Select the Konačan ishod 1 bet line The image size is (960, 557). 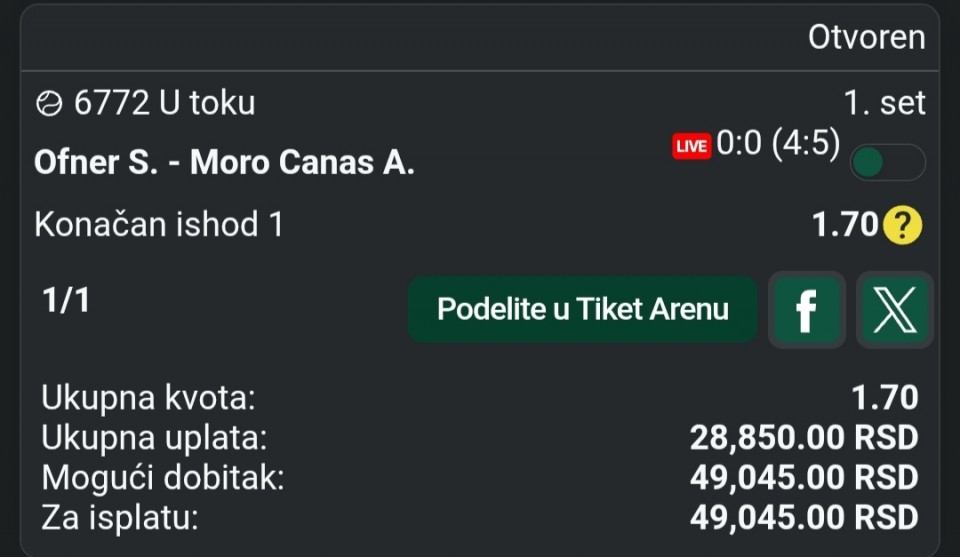pyautogui.click(x=159, y=224)
